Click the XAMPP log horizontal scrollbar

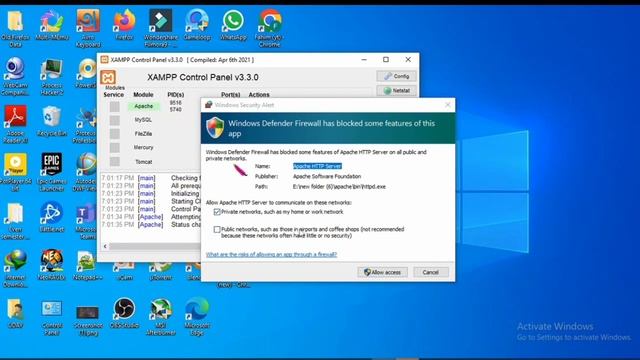(155, 247)
